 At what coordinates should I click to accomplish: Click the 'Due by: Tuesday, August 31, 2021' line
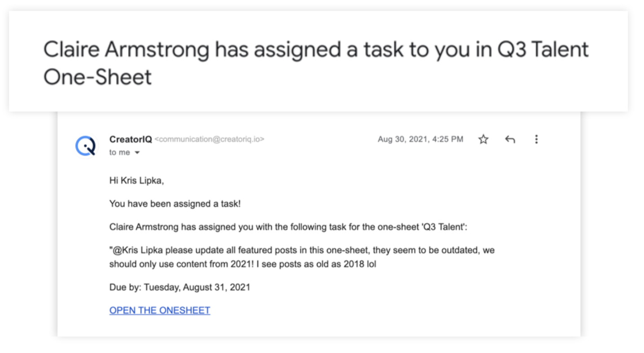(180, 287)
